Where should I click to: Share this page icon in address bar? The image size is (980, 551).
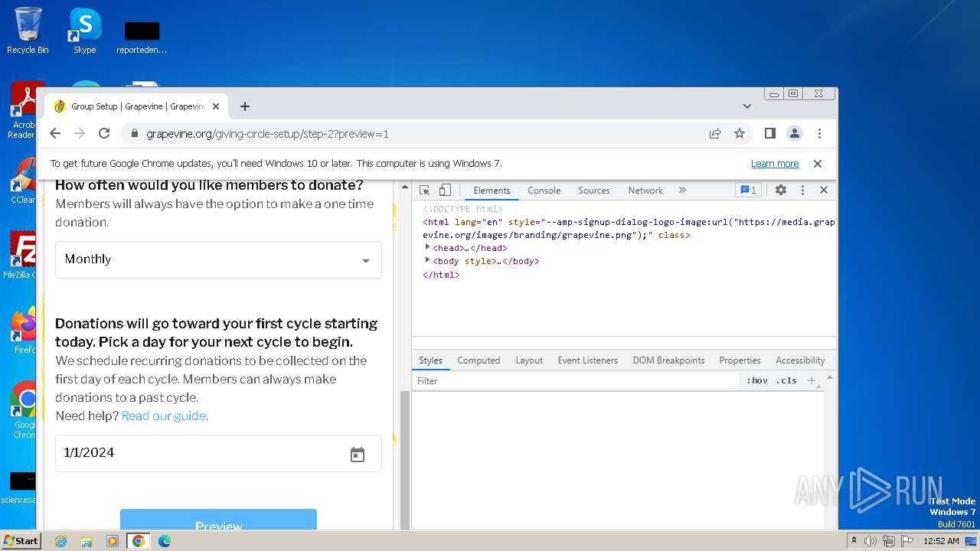click(715, 133)
